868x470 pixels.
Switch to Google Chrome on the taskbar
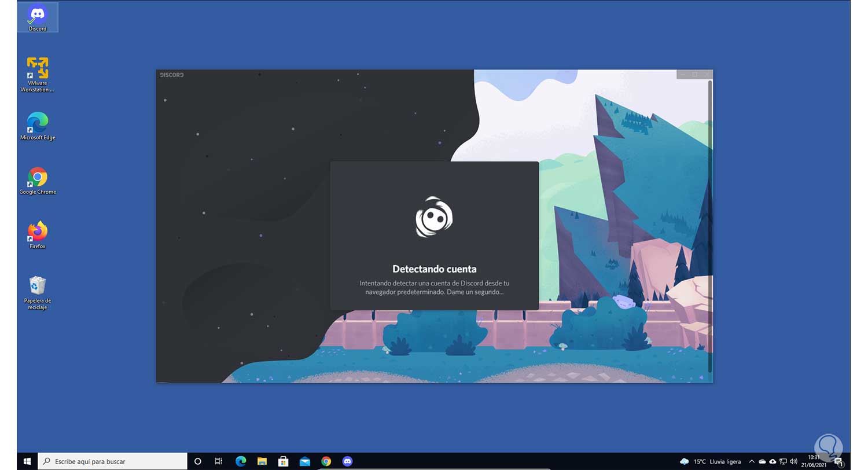pyautogui.click(x=326, y=461)
